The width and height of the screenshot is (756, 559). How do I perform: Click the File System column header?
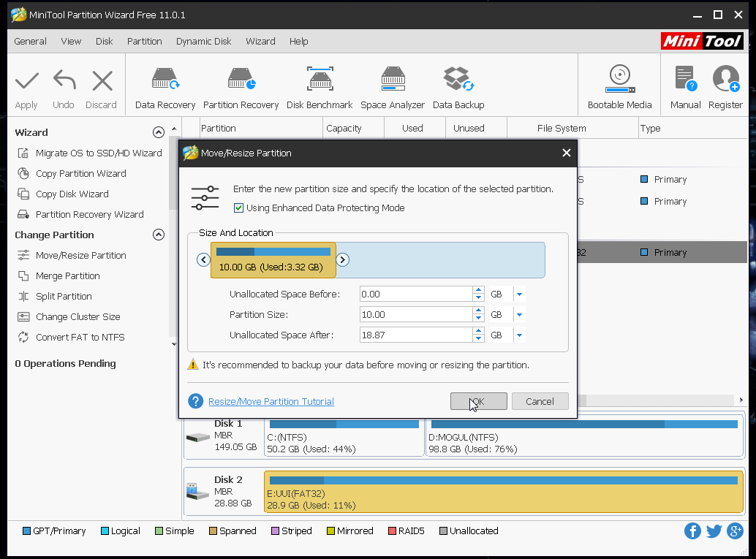(x=572, y=128)
